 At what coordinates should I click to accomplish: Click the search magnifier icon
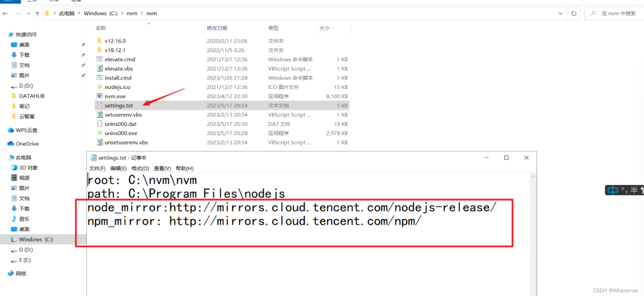(593, 13)
